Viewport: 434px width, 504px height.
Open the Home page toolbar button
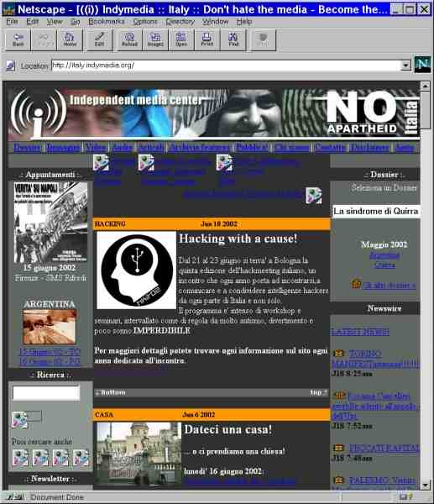pyautogui.click(x=70, y=39)
